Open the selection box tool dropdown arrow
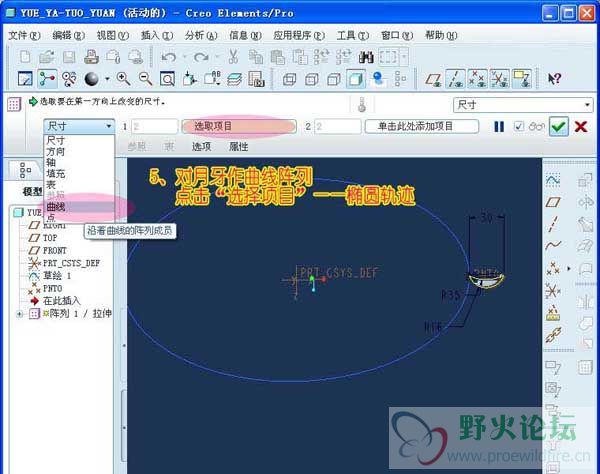The height and width of the screenshot is (474, 600). [404, 57]
